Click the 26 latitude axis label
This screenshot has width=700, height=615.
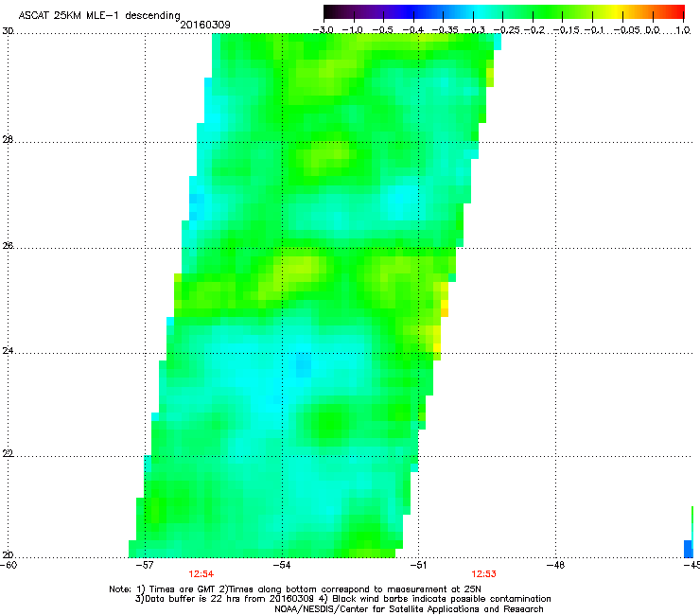tap(8, 246)
